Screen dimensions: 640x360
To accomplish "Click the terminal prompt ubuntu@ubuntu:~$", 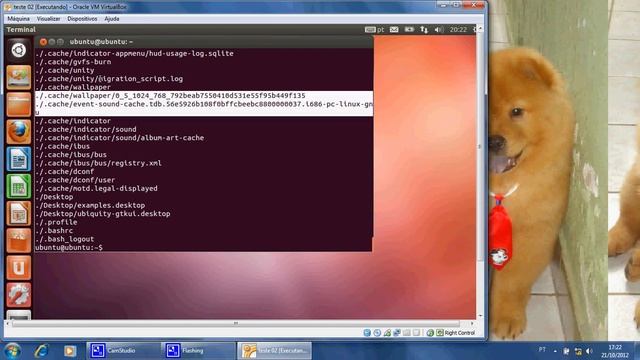I will click(69, 247).
